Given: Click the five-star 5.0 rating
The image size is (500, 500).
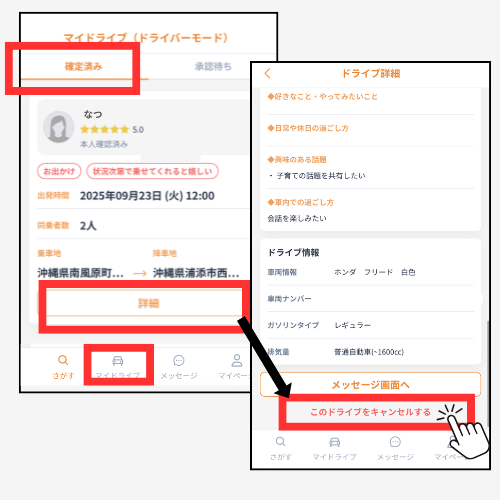Looking at the screenshot, I should click(112, 129).
